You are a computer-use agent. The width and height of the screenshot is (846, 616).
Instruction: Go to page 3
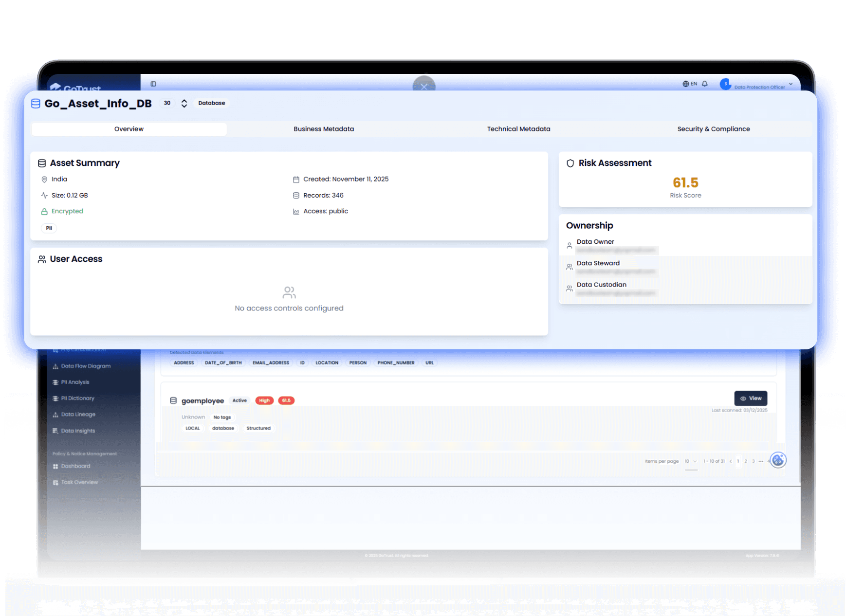click(x=754, y=461)
